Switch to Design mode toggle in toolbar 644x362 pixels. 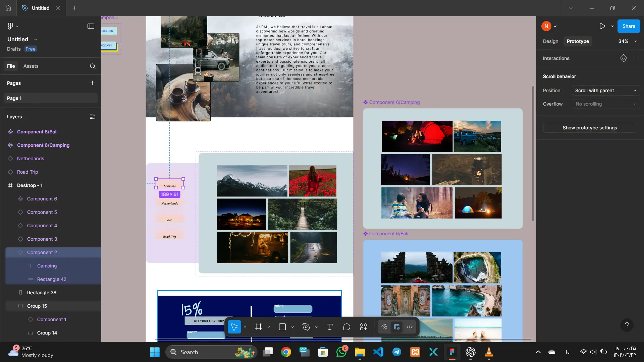click(x=397, y=327)
